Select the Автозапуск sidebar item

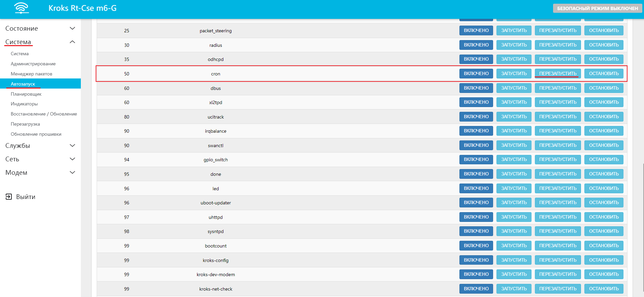[x=23, y=84]
